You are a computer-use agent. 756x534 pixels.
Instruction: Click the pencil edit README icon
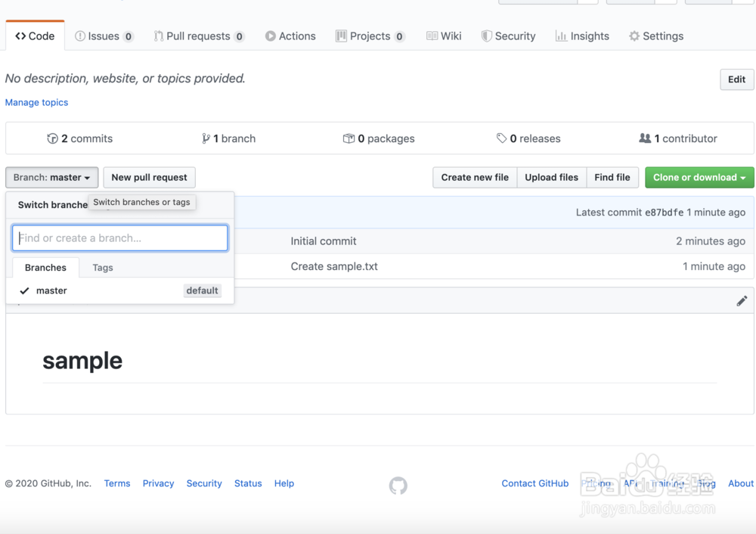742,301
